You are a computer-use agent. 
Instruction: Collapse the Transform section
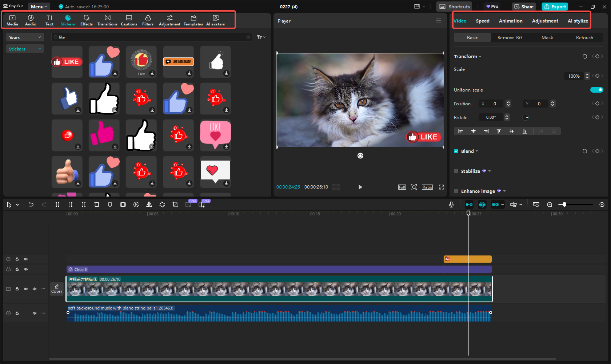point(480,56)
